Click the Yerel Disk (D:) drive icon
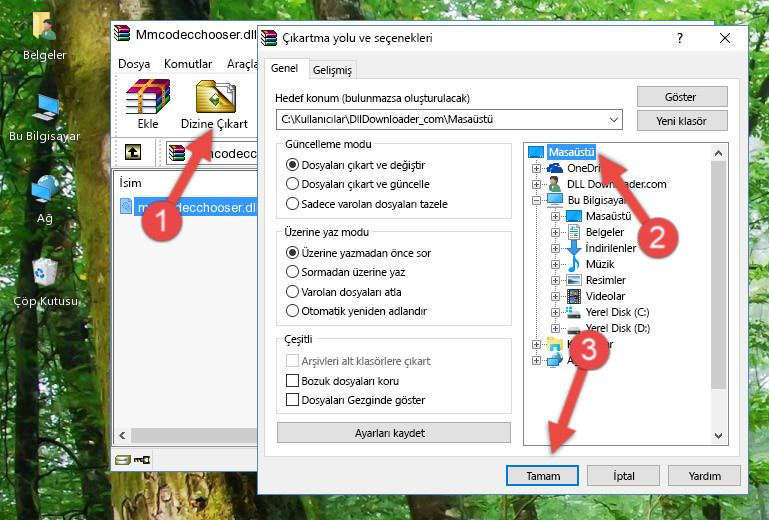The height and width of the screenshot is (520, 769). click(573, 329)
